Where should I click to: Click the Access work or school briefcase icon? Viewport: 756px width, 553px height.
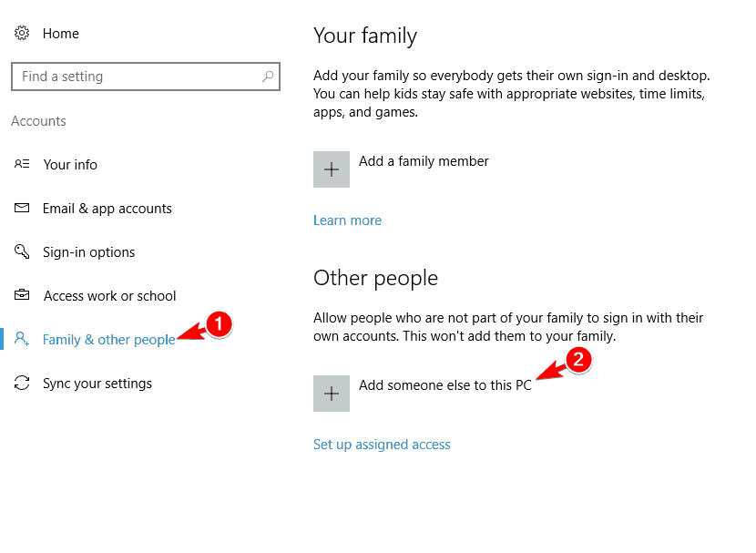22,296
